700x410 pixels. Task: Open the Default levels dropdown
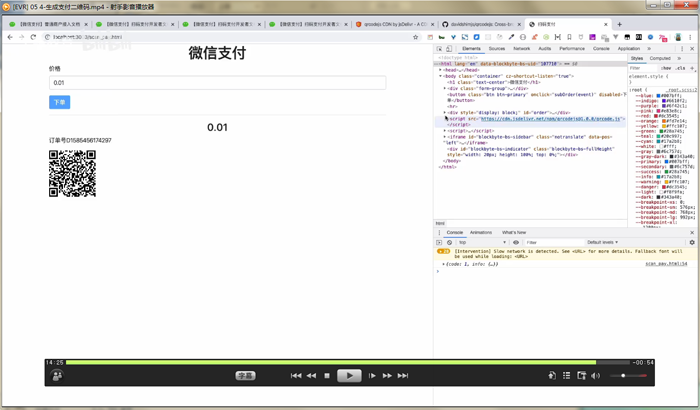[x=602, y=242]
